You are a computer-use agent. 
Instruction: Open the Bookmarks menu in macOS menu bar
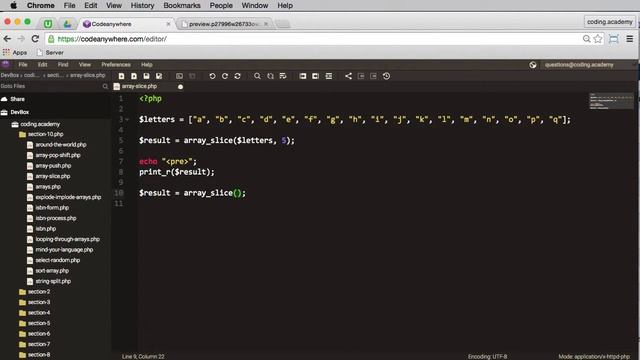pyautogui.click(x=182, y=5)
